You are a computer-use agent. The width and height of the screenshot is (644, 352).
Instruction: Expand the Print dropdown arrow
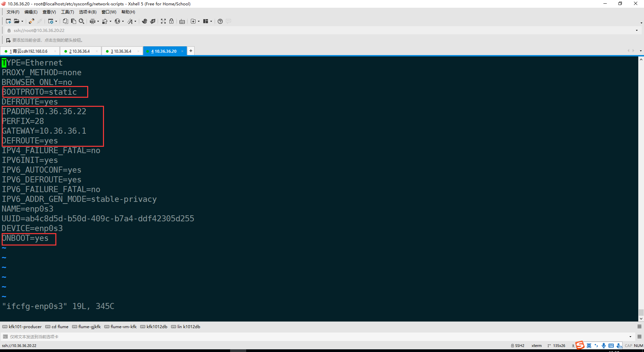click(98, 21)
